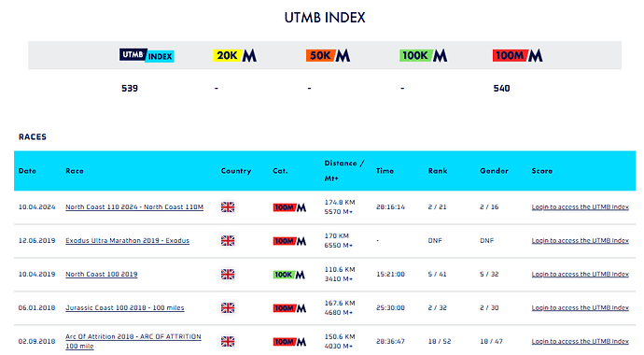Click the Gender column header

tap(494, 171)
